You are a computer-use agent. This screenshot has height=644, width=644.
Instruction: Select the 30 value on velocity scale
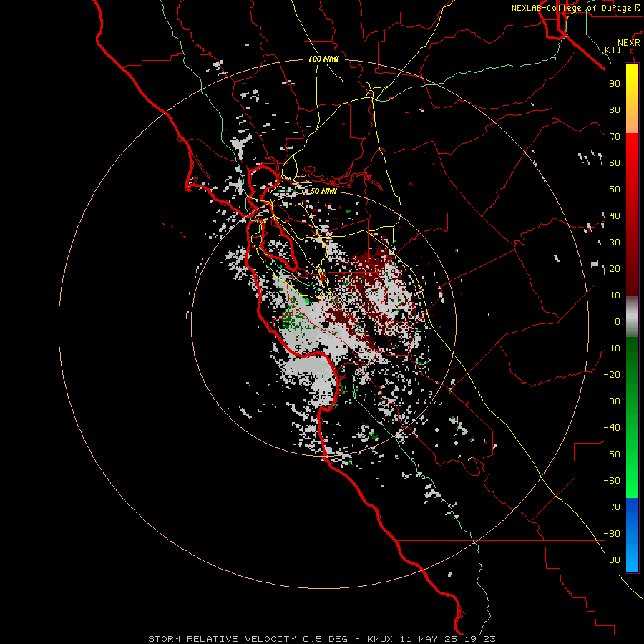tap(615, 243)
